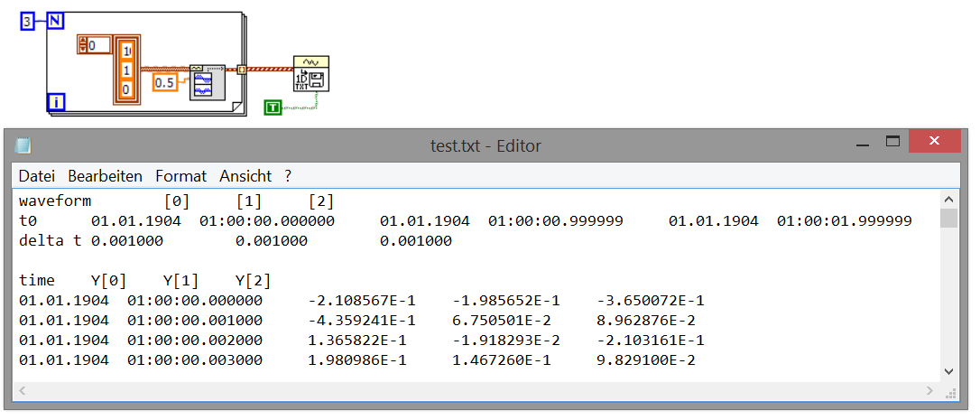Click the Notepad icon in the title bar
The image size is (980, 420).
click(x=23, y=145)
